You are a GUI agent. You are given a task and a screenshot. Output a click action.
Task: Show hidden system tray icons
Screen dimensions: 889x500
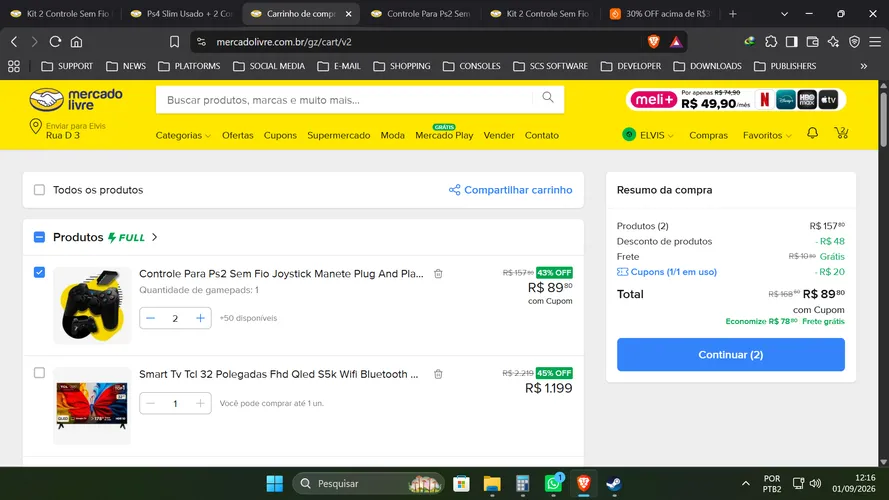coord(746,484)
